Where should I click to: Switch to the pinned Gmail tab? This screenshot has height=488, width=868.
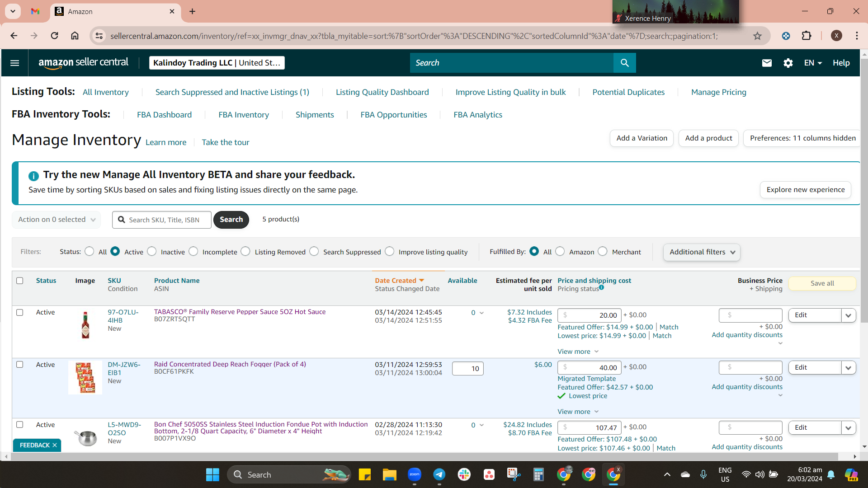(35, 11)
